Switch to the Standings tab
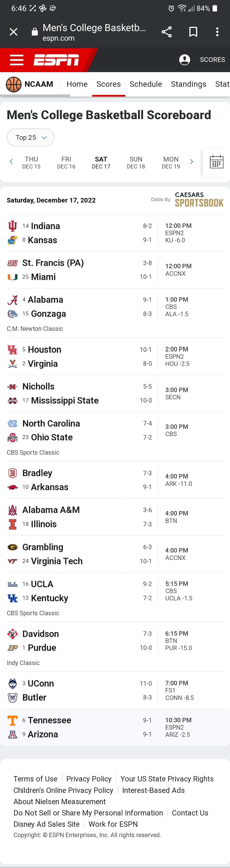Screen dimensions: 230x868 click(188, 84)
